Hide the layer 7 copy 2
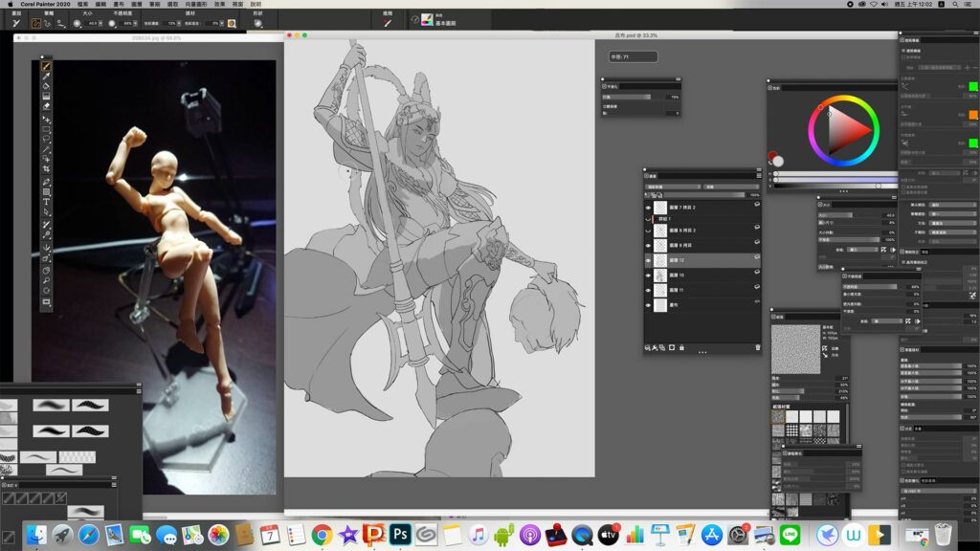980x551 pixels. coord(648,208)
